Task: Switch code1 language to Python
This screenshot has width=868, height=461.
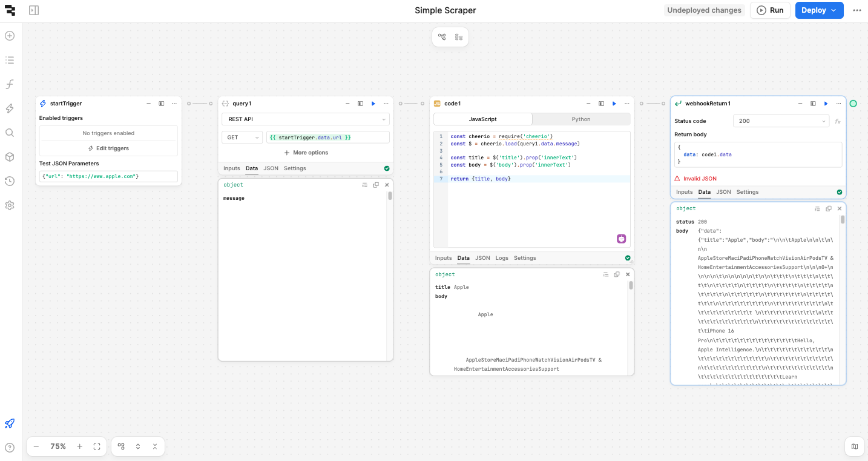Action: pos(580,119)
